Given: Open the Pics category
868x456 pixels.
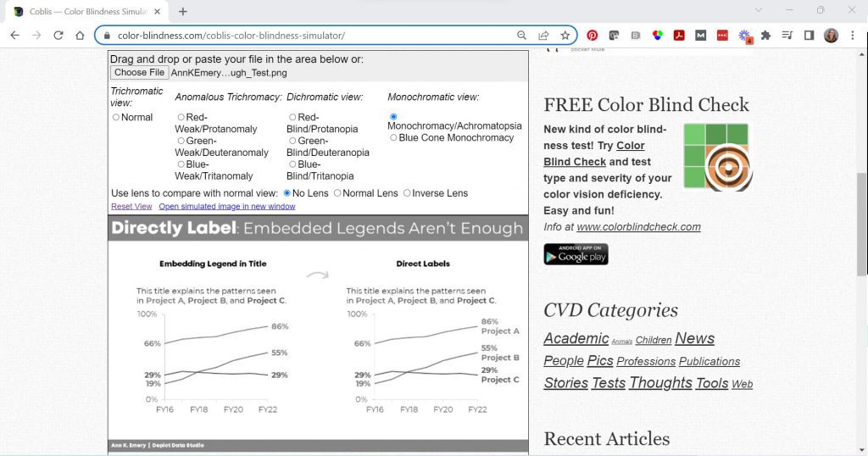Looking at the screenshot, I should [x=600, y=361].
